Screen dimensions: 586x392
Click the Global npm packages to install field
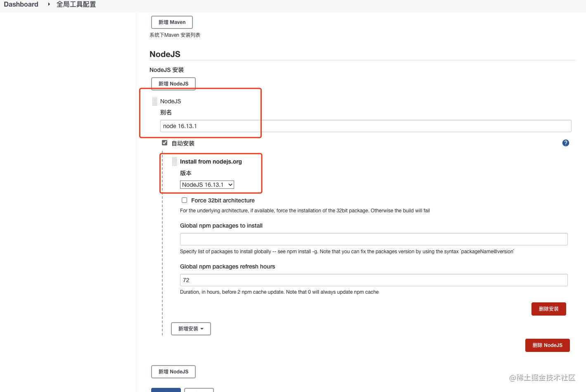tap(372, 239)
